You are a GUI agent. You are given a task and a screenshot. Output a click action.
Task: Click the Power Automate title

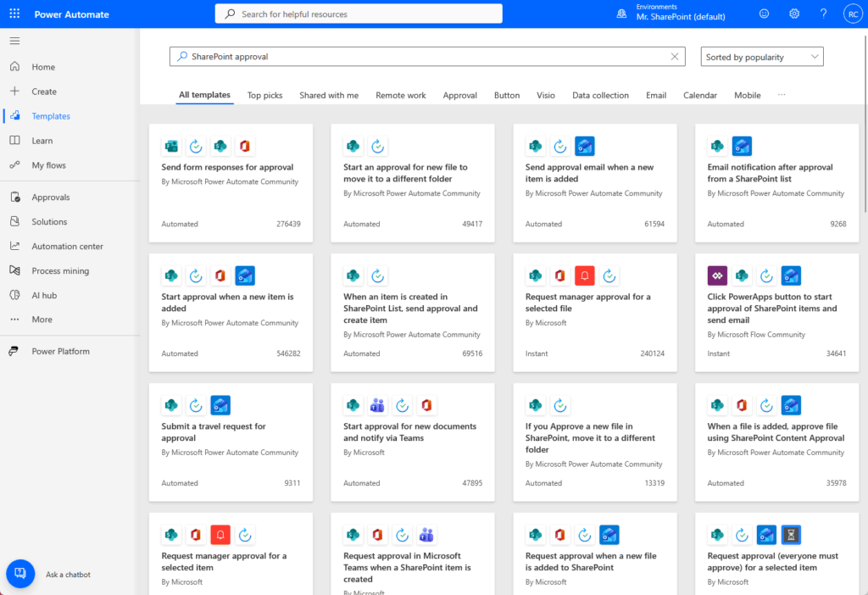(x=71, y=14)
